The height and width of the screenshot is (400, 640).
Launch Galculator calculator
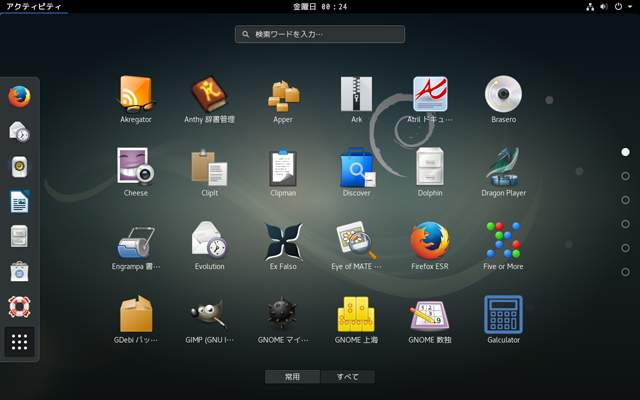[503, 319]
